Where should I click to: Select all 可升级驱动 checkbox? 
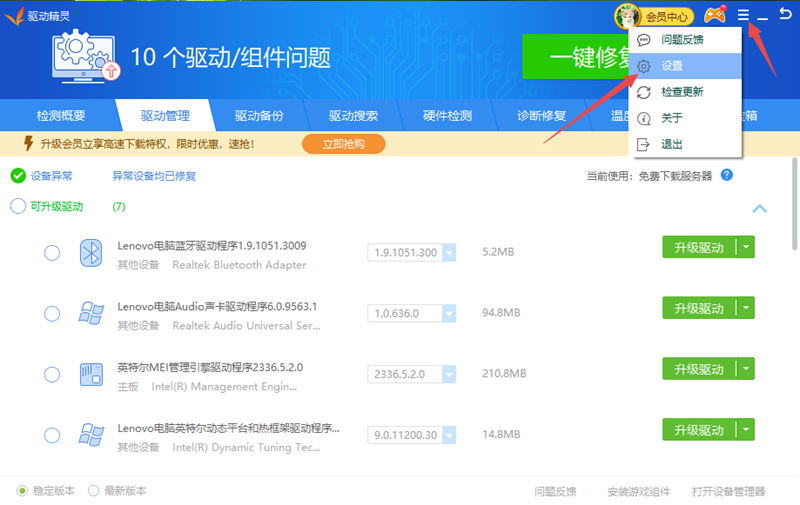(18, 207)
